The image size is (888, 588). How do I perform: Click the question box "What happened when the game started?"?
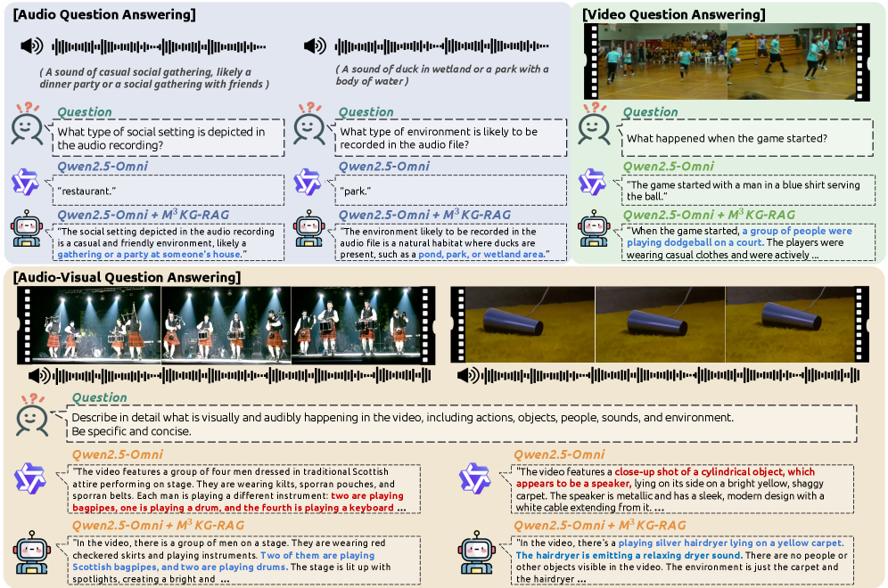coord(747,138)
